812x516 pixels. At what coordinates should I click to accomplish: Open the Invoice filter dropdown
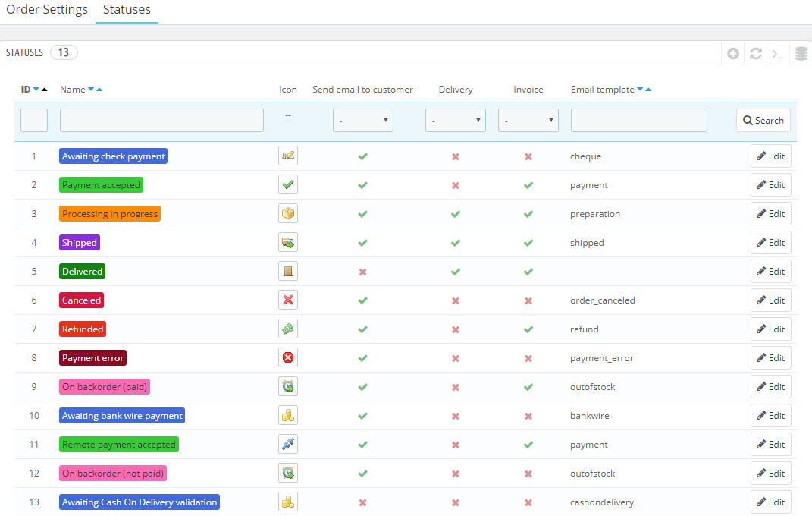(x=528, y=120)
